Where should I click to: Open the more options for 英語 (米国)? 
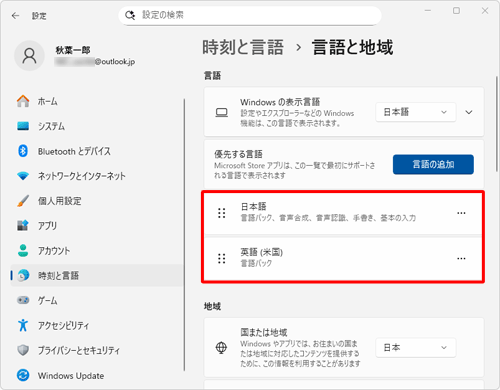coord(461,258)
